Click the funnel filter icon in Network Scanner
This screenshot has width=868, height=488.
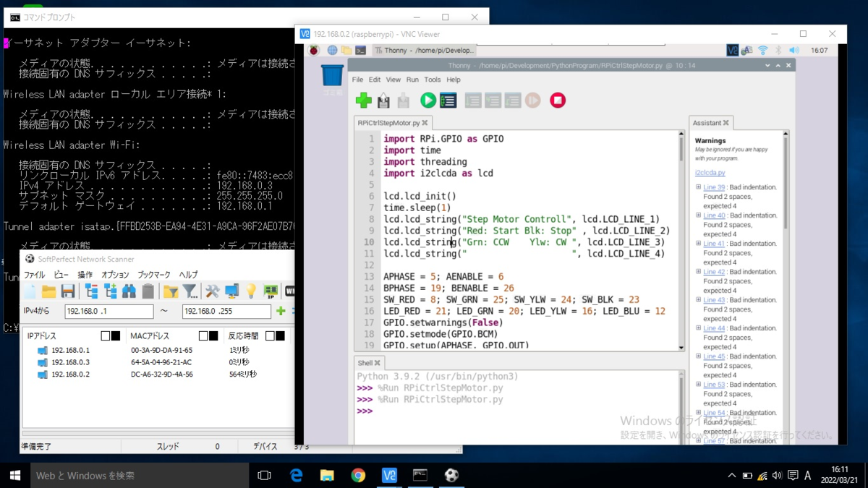(190, 291)
